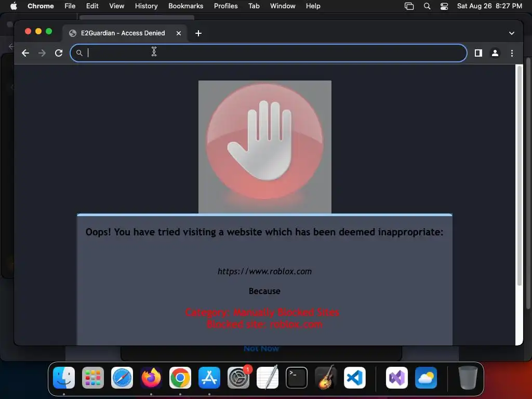Close the E2Guardian Access Denied tab

(179, 33)
